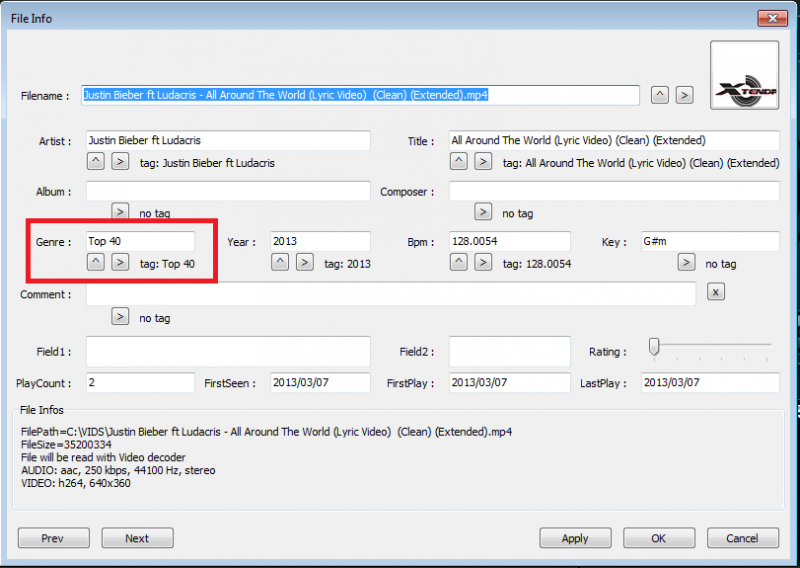Click into the Field2 input box
This screenshot has width=800, height=568.
(x=510, y=351)
